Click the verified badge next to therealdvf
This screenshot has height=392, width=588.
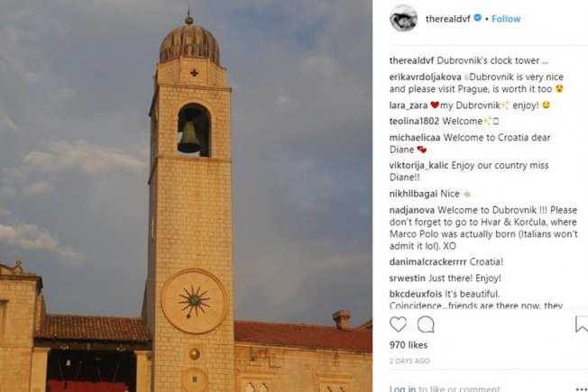click(477, 18)
